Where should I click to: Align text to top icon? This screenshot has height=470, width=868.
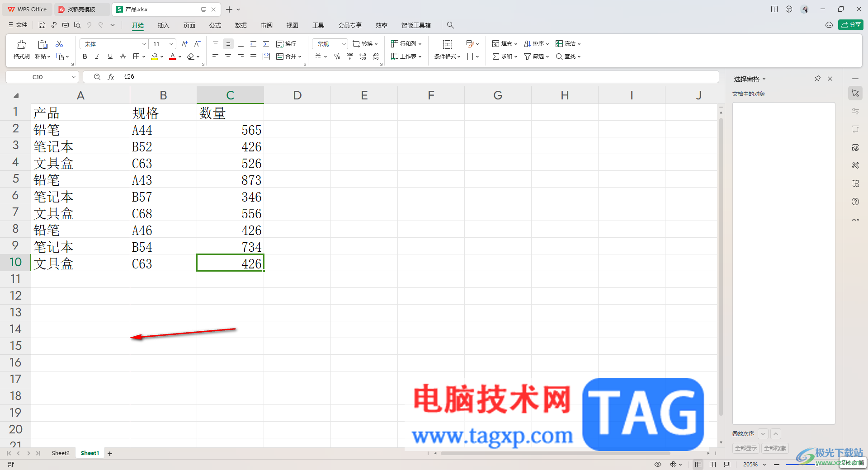click(216, 44)
